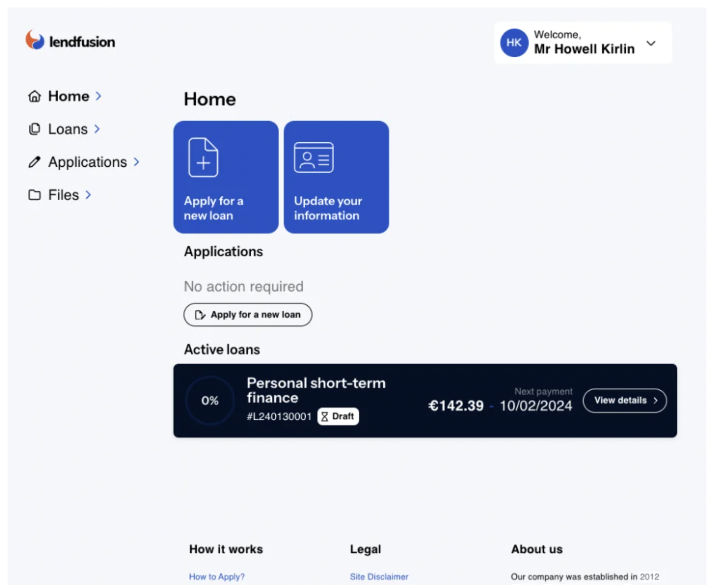The height and width of the screenshot is (588, 713).
Task: Click the new document plus icon
Action: click(x=203, y=157)
